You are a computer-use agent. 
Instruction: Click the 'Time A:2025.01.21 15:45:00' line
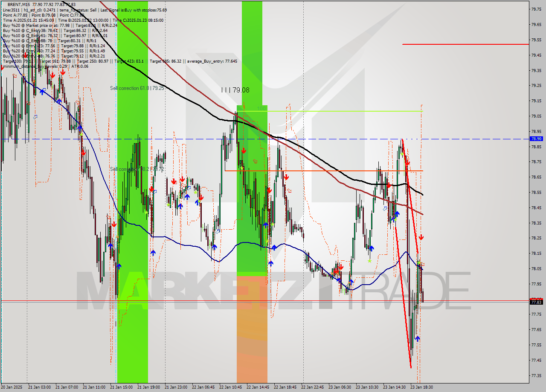click(28, 20)
